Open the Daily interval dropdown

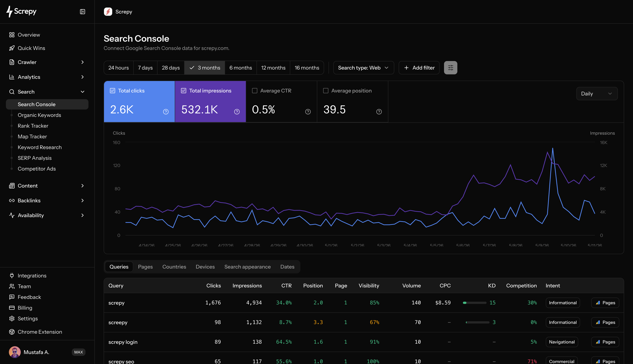pyautogui.click(x=597, y=94)
